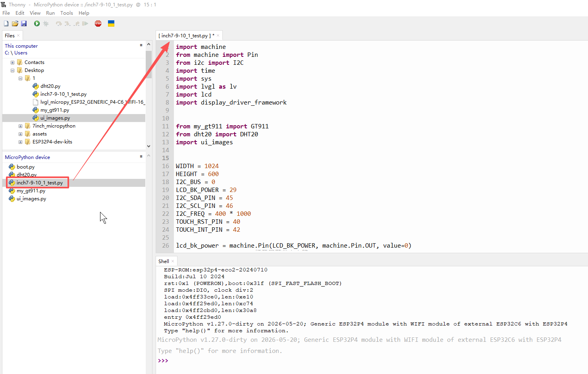Click the folder icon beside the assets entry

(28, 134)
